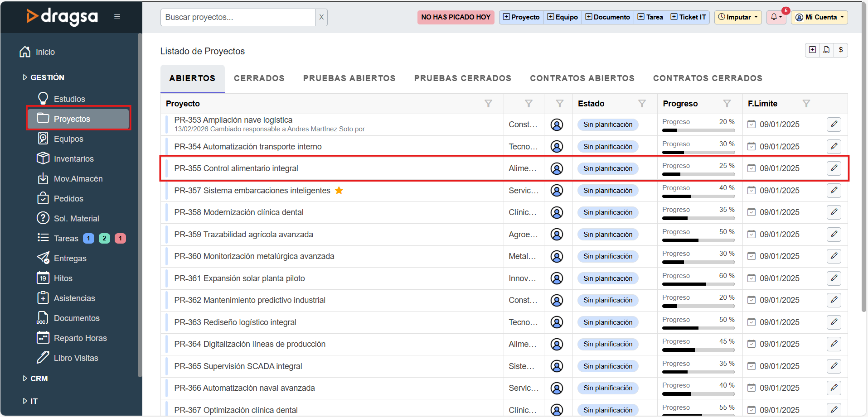Click responsible user avatar for PR-357
868x417 pixels.
pos(557,191)
